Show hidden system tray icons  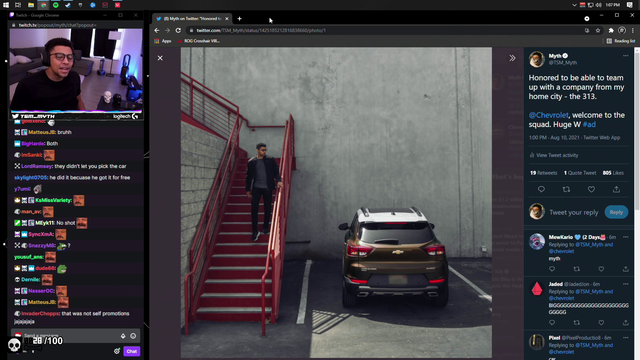(x=574, y=5)
